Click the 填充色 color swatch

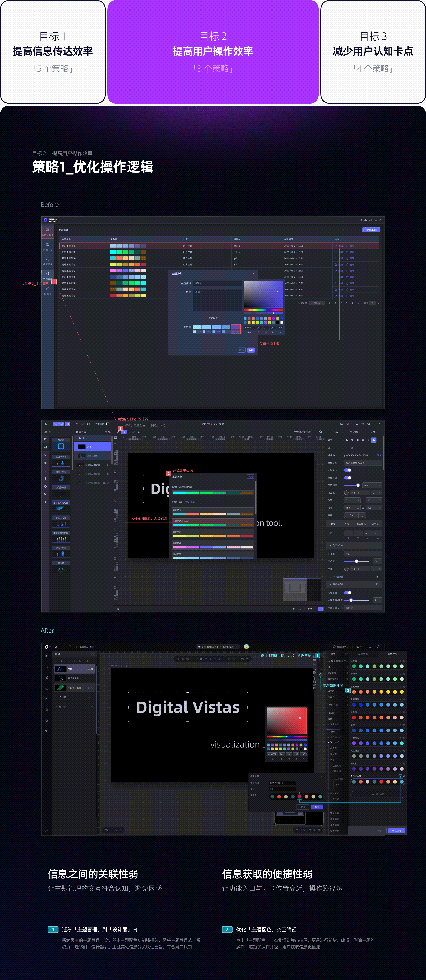coord(346,493)
